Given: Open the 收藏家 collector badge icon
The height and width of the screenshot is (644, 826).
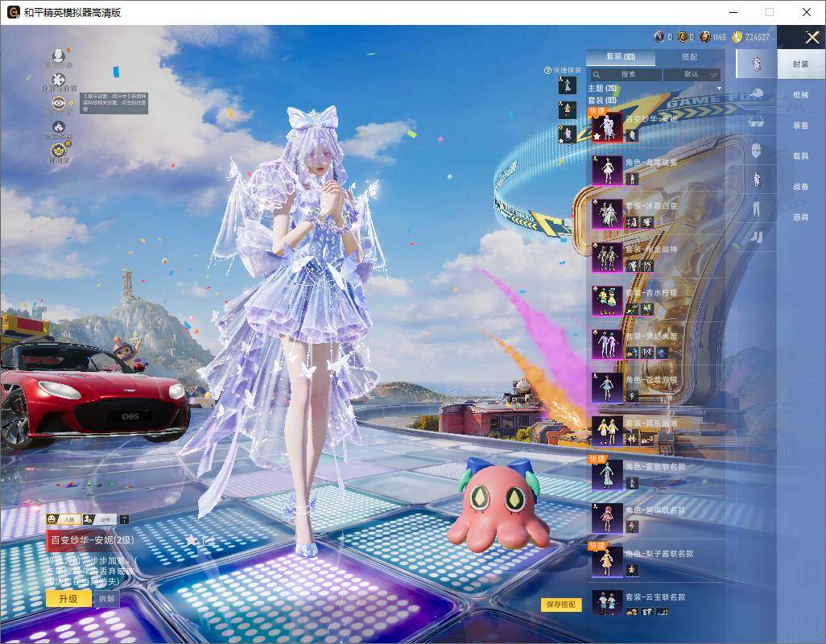Looking at the screenshot, I should (x=59, y=151).
